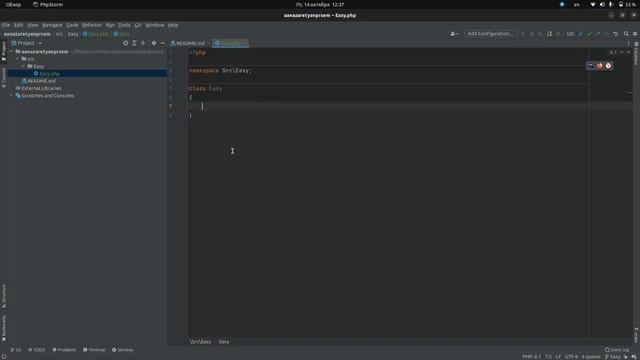Open the Services tool window
640x360 pixels.
[x=122, y=350]
